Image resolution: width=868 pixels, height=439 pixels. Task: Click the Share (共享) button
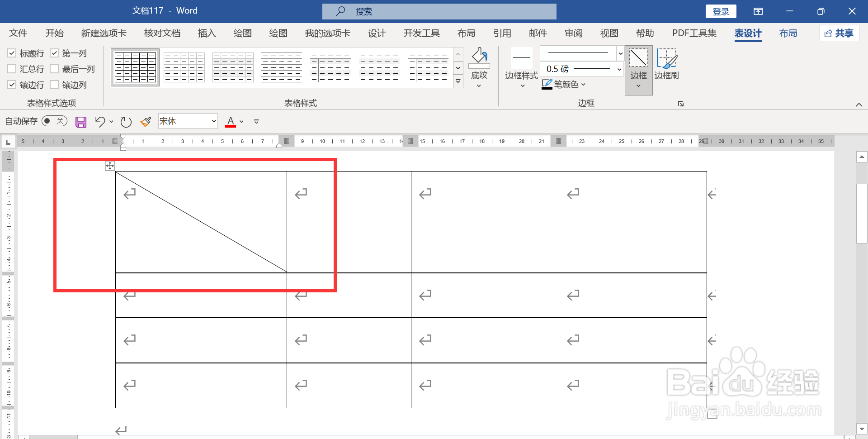839,33
